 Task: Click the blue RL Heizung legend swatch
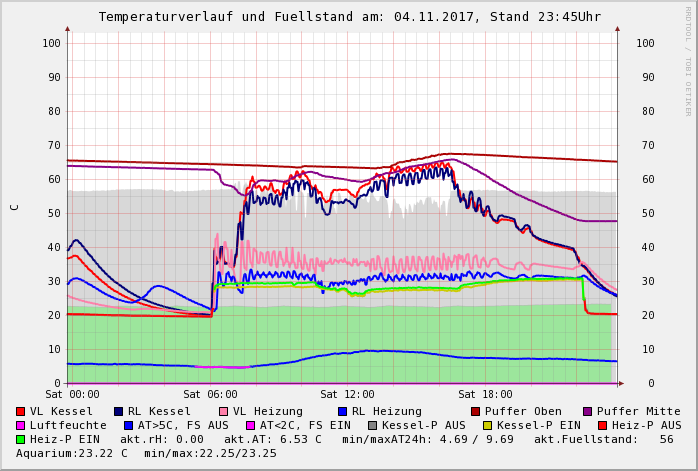[x=342, y=411]
